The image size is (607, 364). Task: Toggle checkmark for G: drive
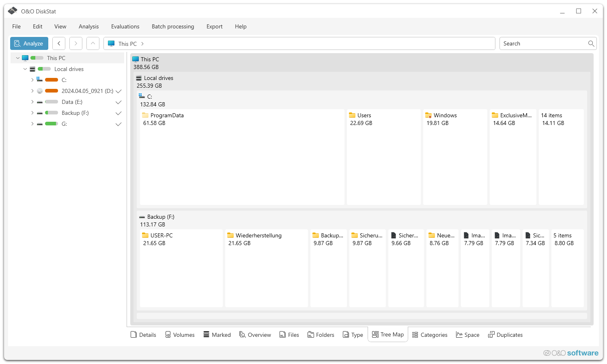118,124
